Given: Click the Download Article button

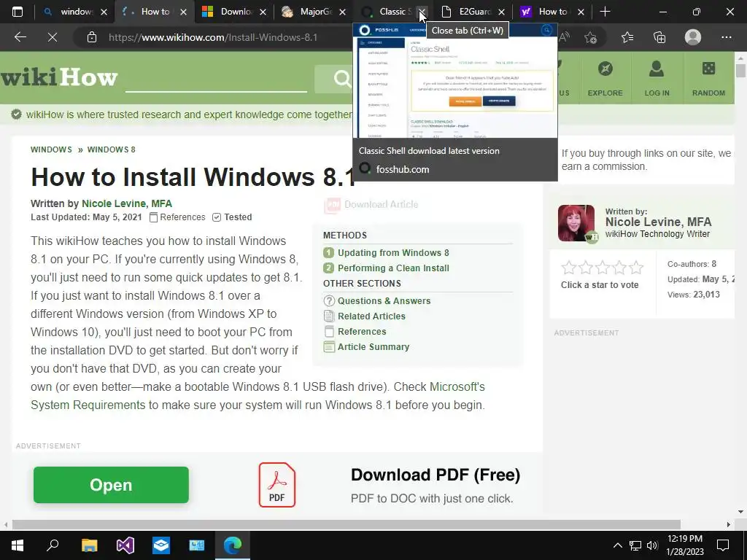Looking at the screenshot, I should tap(371, 205).
